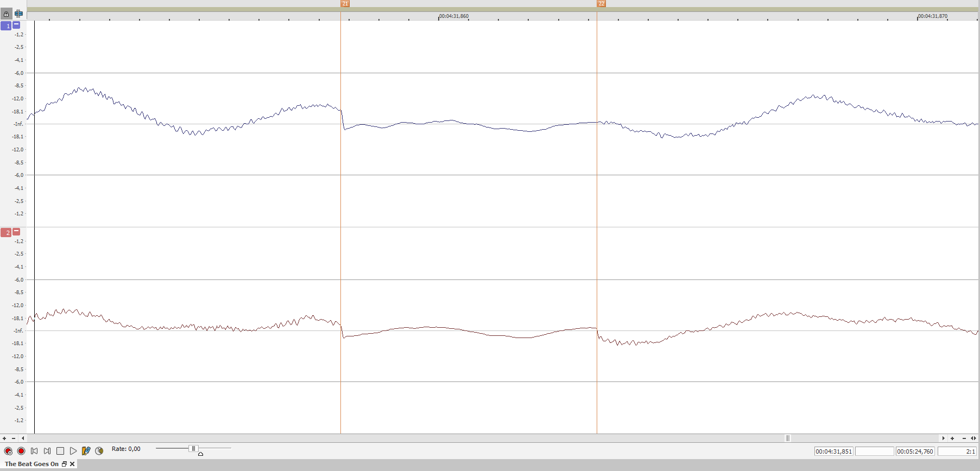Click the playback Rate slider handle
980x471 pixels.
coord(193,449)
